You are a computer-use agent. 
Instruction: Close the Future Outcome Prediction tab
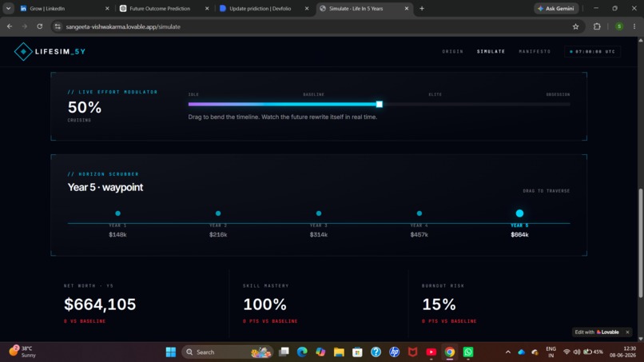pyautogui.click(x=207, y=8)
